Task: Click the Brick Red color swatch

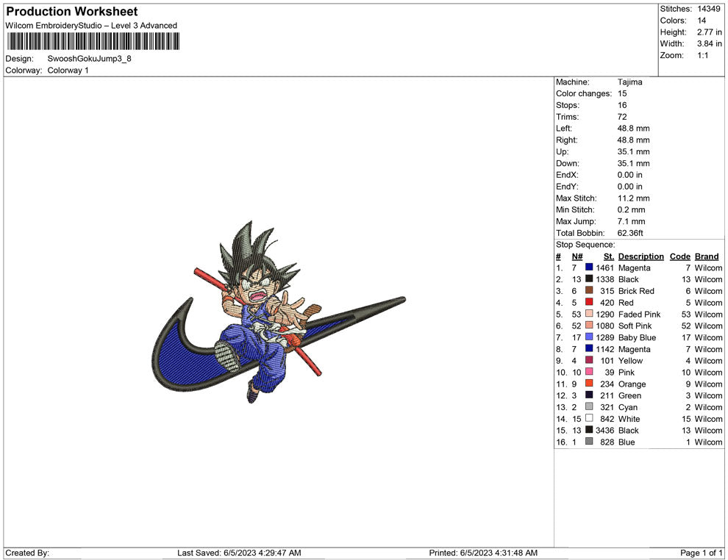Action: pos(589,290)
